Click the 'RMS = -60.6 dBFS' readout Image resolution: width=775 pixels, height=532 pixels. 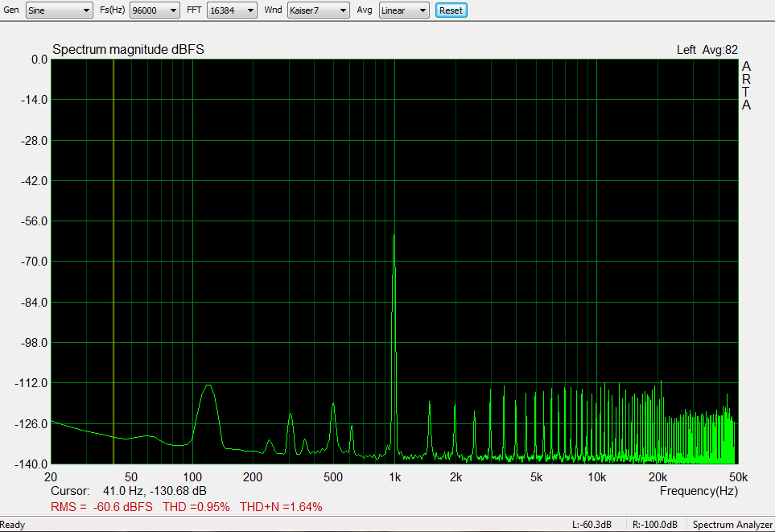coord(102,507)
